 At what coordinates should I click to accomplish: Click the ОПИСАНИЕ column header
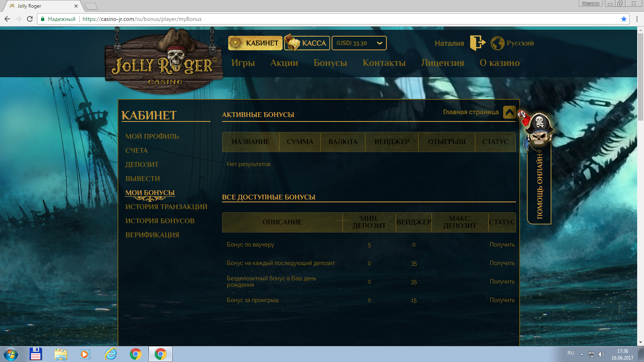(x=282, y=222)
